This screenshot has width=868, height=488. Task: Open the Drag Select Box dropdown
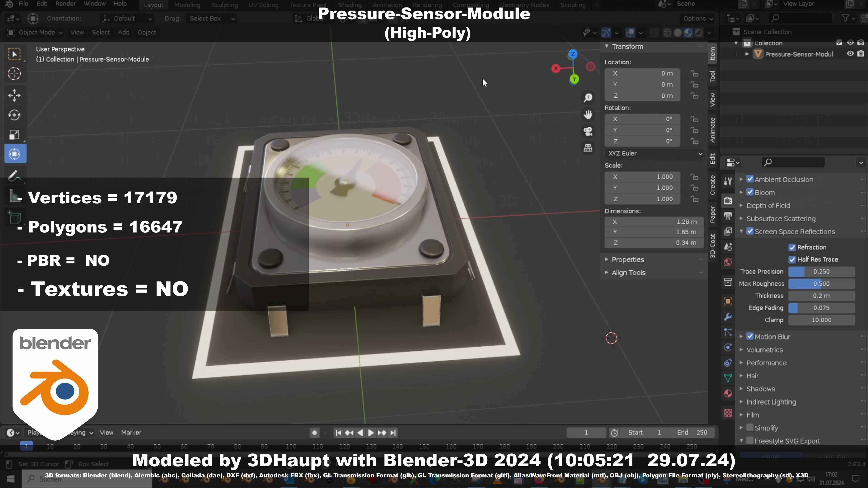click(212, 19)
